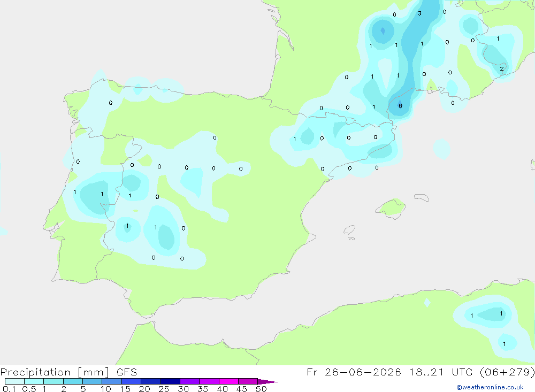This screenshot has width=535, height=392.
Task: Click the 'GFS' model label
Action: coord(127,372)
